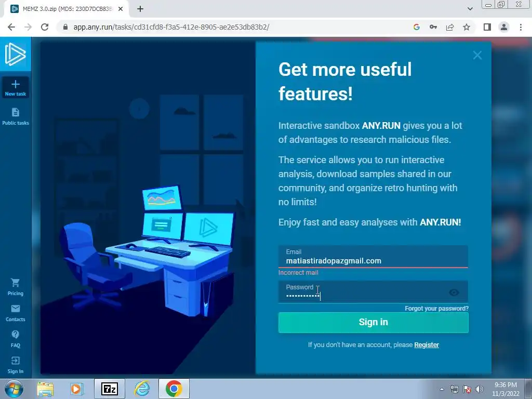This screenshot has height=399, width=532.
Task: Open Contacts in the sidebar
Action: (x=15, y=313)
